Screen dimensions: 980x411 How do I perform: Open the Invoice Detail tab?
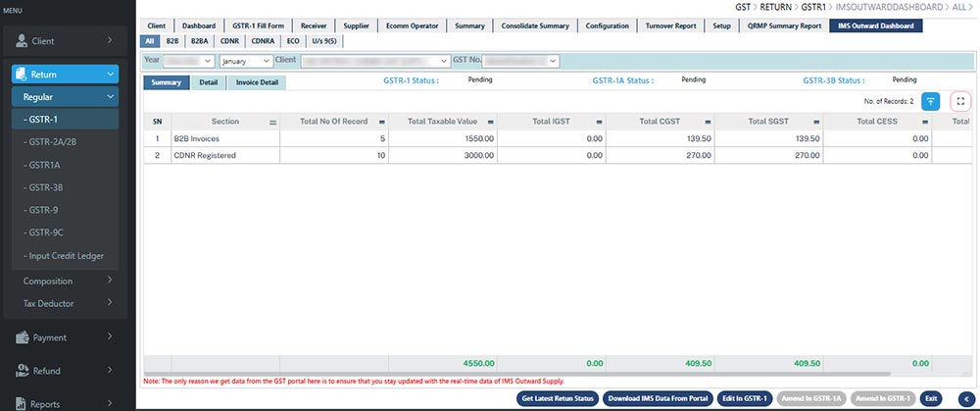(x=256, y=82)
